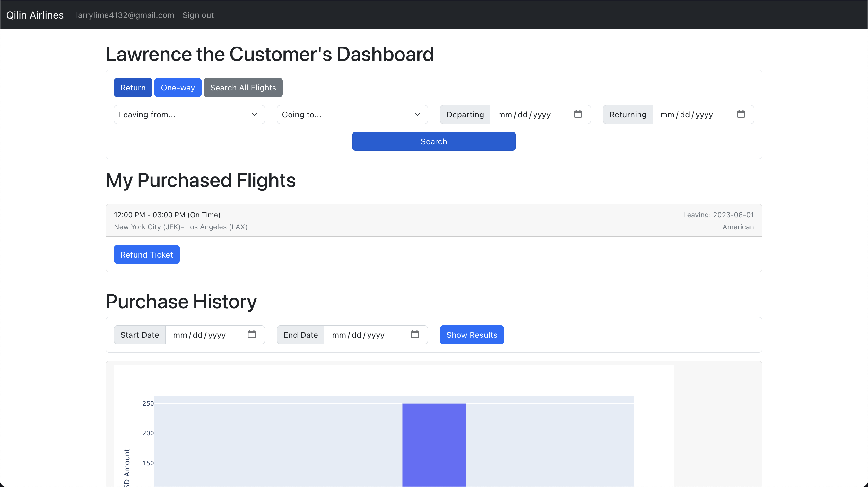Expand the Leaving from dropdown
The height and width of the screenshot is (487, 868).
pos(189,115)
